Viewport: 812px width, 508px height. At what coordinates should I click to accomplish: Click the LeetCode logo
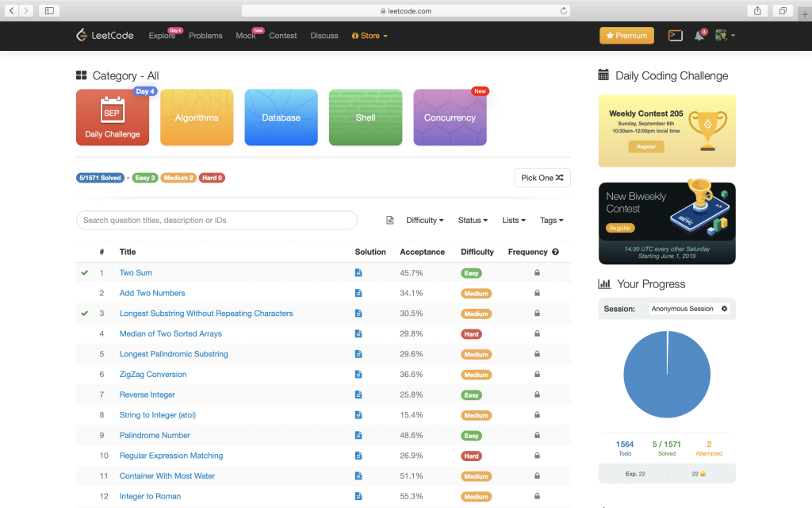click(x=105, y=35)
